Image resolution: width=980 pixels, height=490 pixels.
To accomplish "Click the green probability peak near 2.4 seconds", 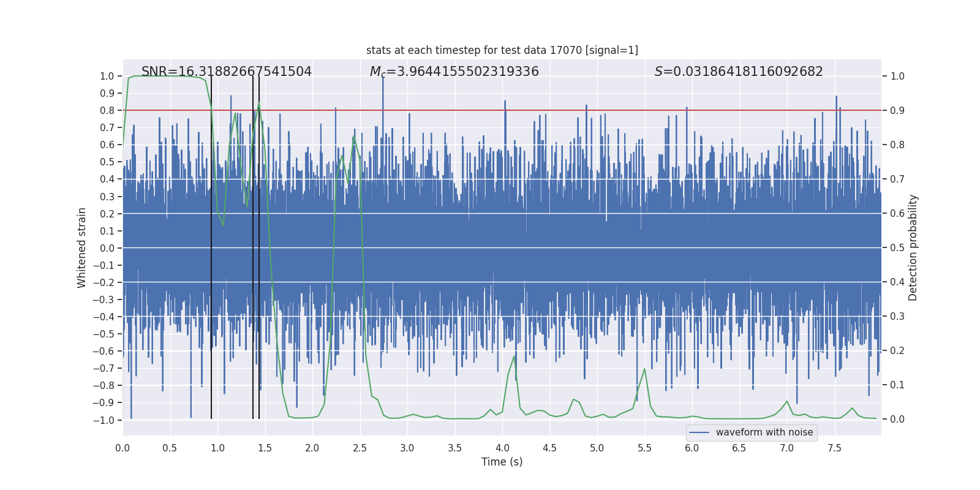I will pos(354,137).
